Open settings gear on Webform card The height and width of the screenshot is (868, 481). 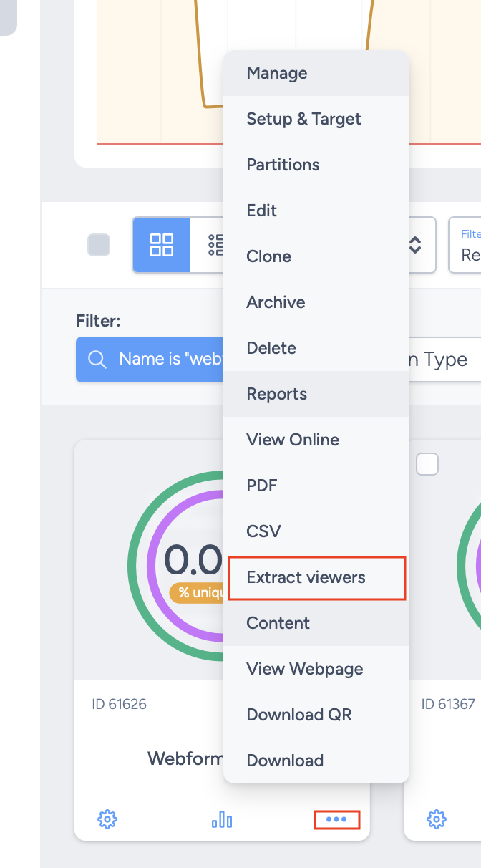pos(107,819)
